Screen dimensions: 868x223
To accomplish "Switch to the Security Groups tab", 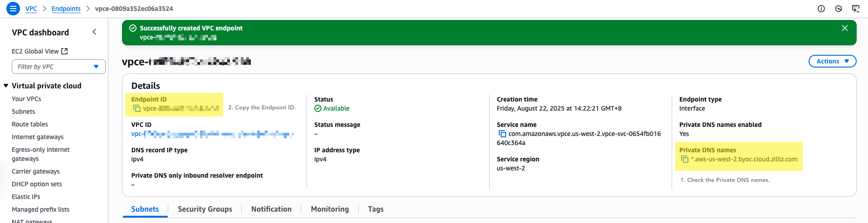I will coord(205,209).
